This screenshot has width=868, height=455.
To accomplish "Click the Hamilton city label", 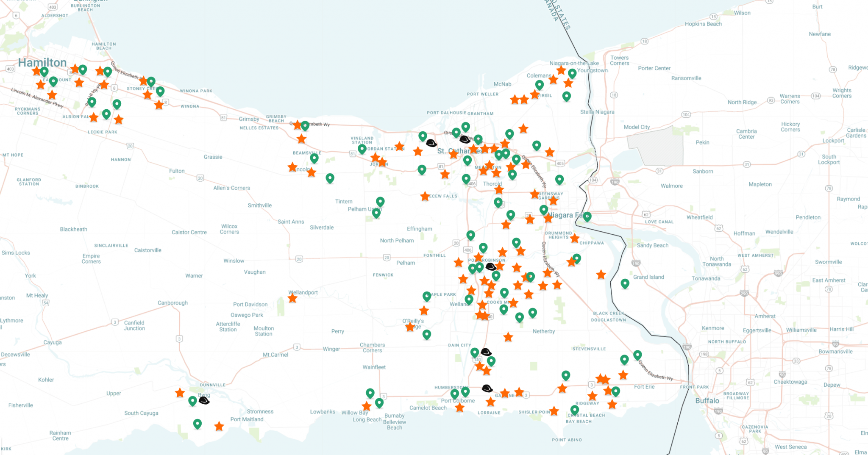I will click(42, 63).
